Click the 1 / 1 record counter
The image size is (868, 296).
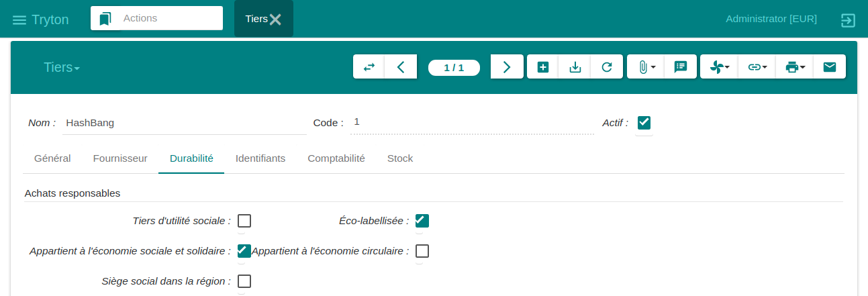coord(454,67)
